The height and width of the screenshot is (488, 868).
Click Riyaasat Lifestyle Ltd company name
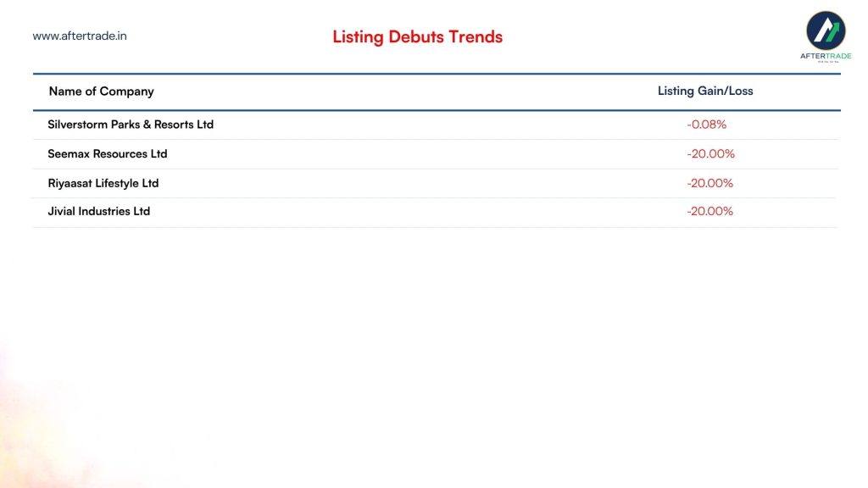tap(103, 183)
